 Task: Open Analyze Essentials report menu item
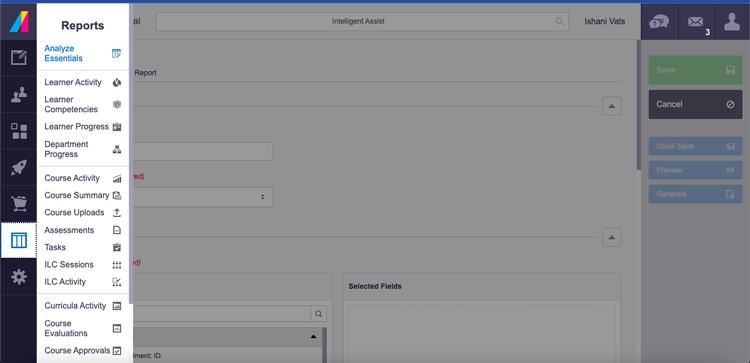tap(82, 54)
